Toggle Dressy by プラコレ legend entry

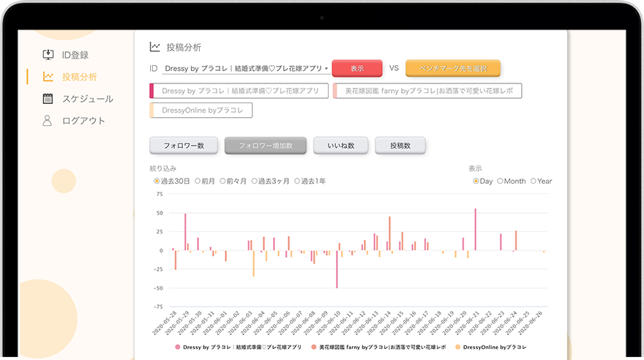click(239, 348)
